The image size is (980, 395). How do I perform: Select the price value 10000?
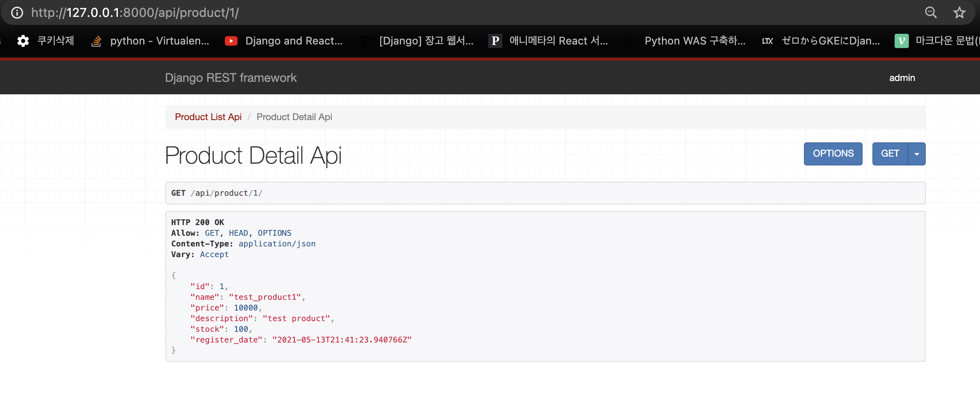point(246,308)
